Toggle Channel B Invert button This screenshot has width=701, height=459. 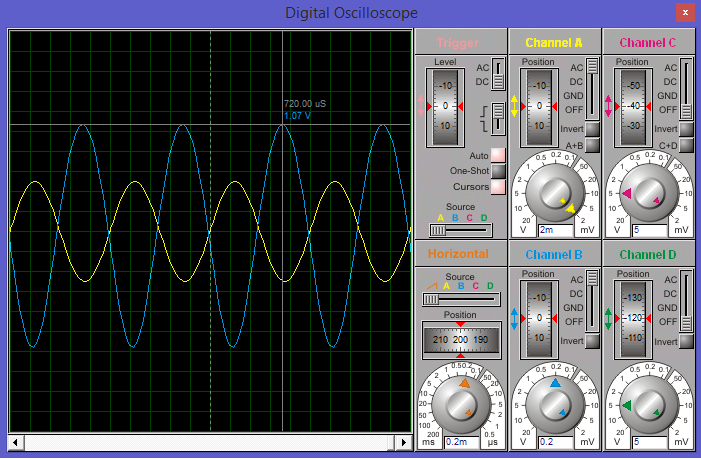592,341
